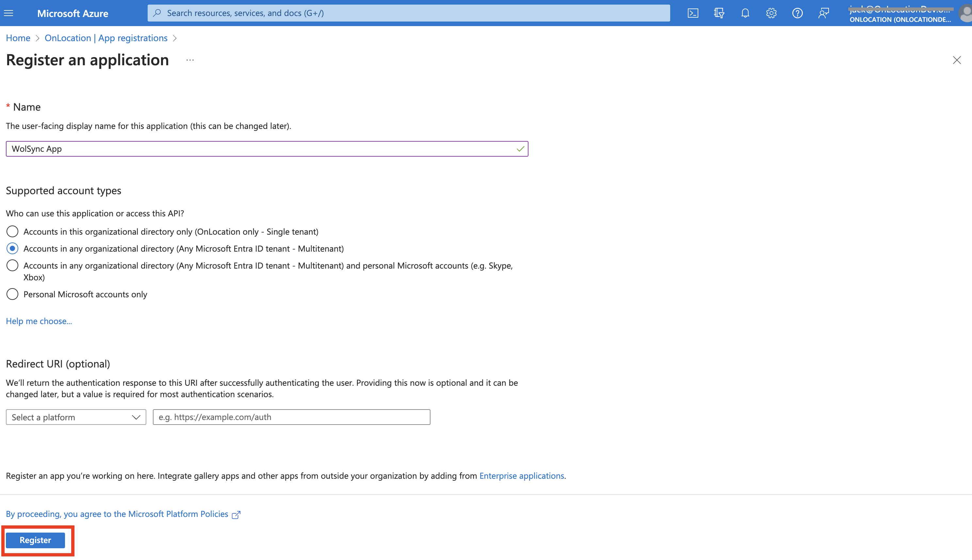Open the Enterprise applications link
The image size is (972, 560).
pos(522,476)
